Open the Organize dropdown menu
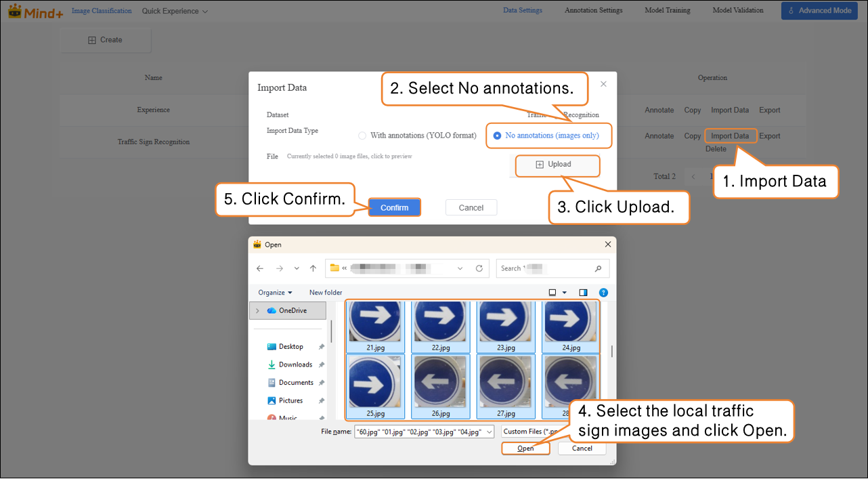 275,293
